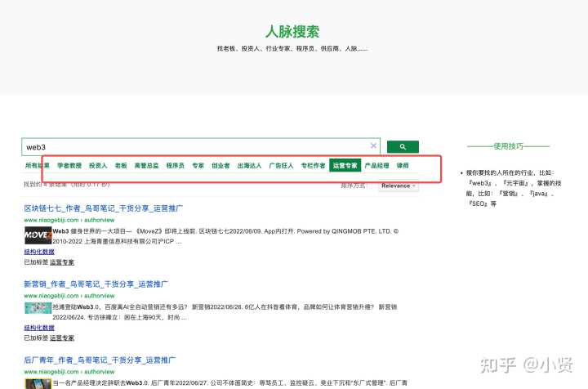
Task: Open 结构化数据 under the 新营销 result
Action: [39, 328]
